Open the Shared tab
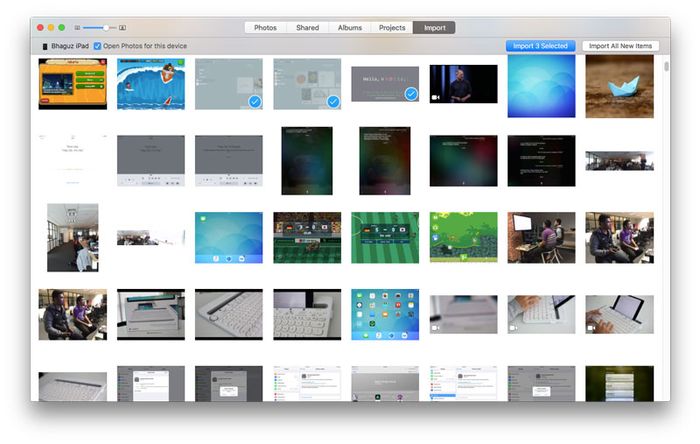The height and width of the screenshot is (444, 700). coord(307,28)
